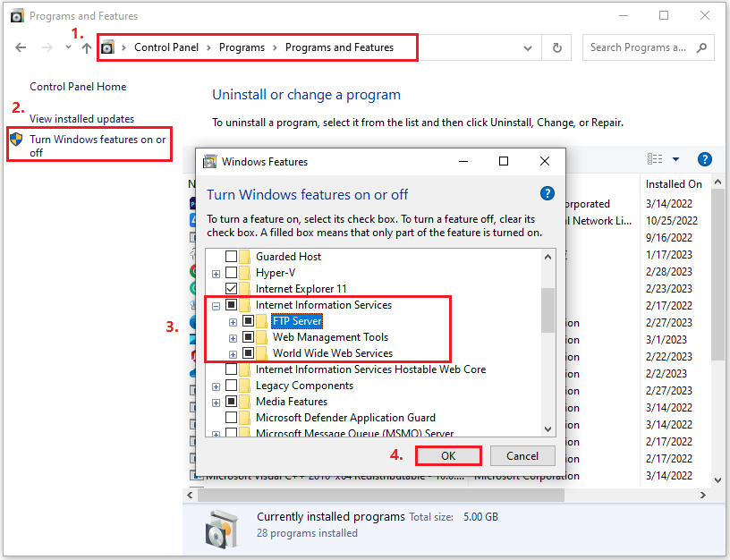The width and height of the screenshot is (730, 560).
Task: Open the address bar history dropdown
Action: (528, 48)
